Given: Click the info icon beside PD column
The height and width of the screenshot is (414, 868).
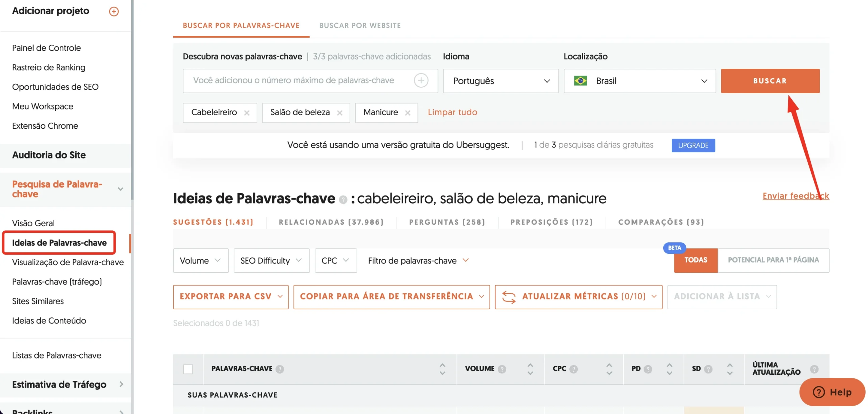Looking at the screenshot, I should pos(647,369).
